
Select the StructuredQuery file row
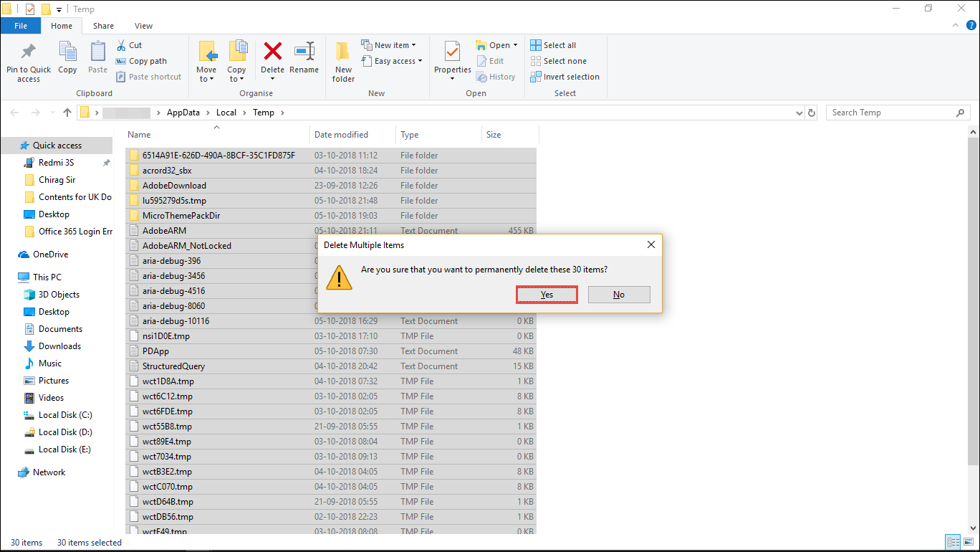point(331,366)
